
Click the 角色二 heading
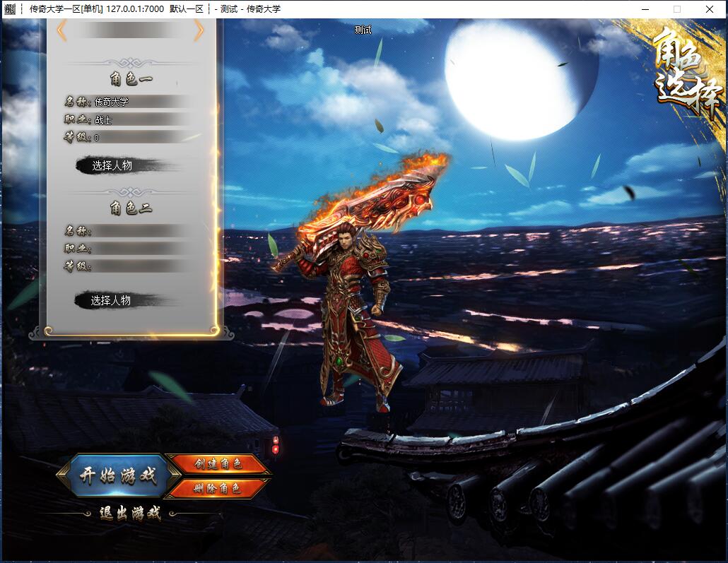click(131, 208)
